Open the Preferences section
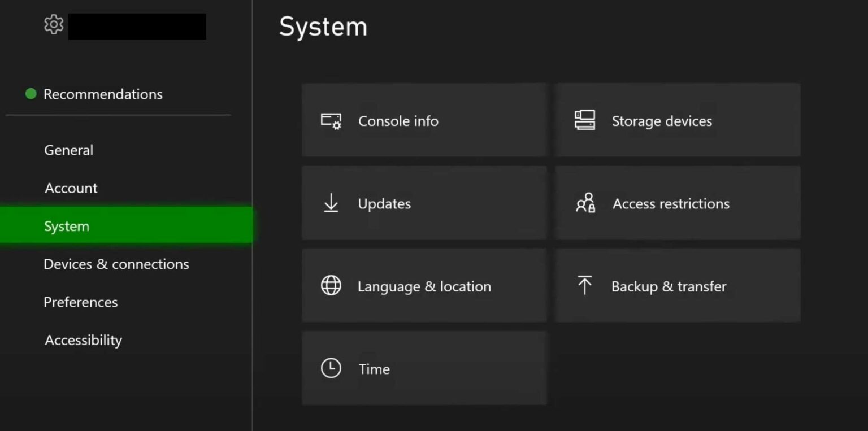This screenshot has height=431, width=868. coord(81,302)
